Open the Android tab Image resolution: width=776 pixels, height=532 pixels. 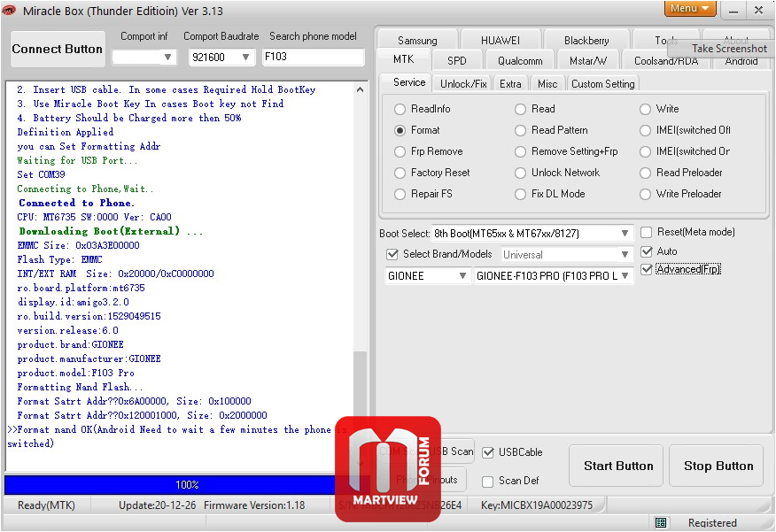pyautogui.click(x=741, y=61)
